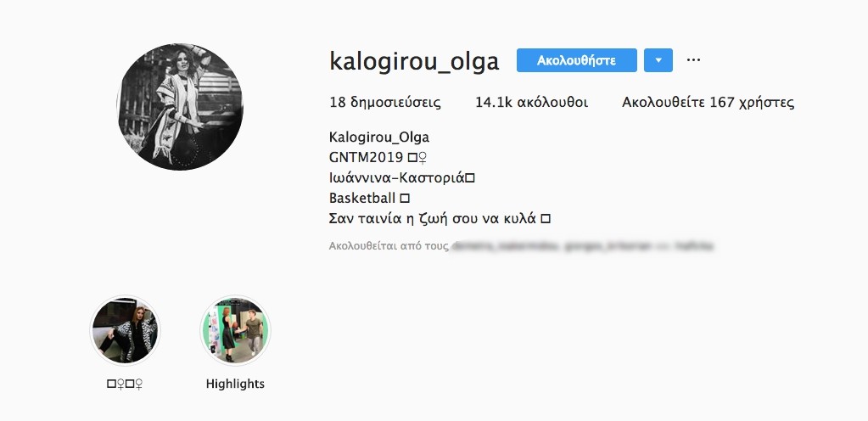The height and width of the screenshot is (421, 868).
Task: Open the blurred mutual followers names
Action: tap(582, 245)
